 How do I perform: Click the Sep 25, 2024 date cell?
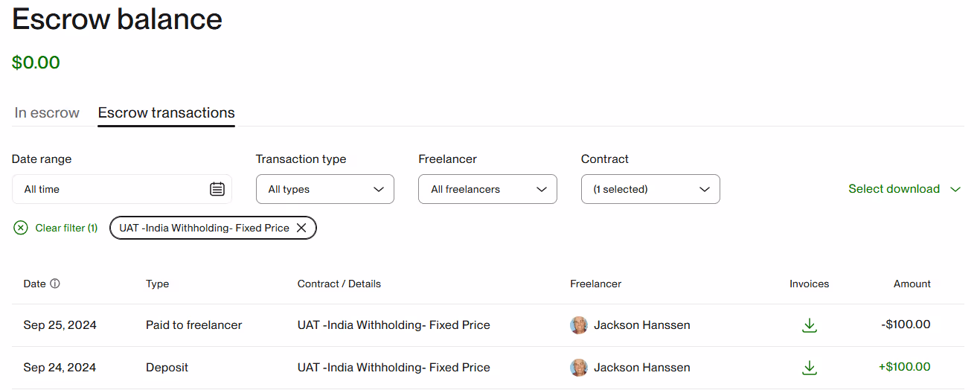[60, 325]
